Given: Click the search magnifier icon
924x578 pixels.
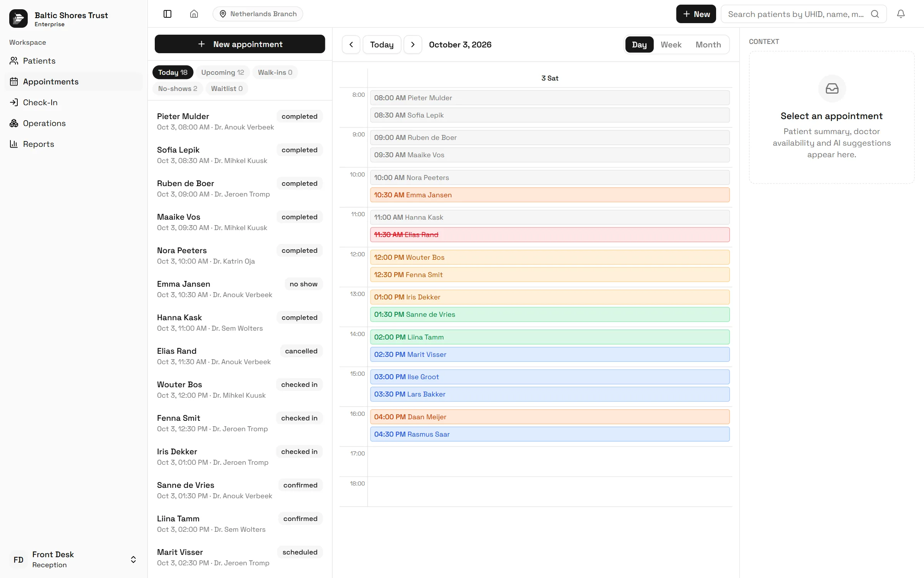Looking at the screenshot, I should tap(875, 14).
